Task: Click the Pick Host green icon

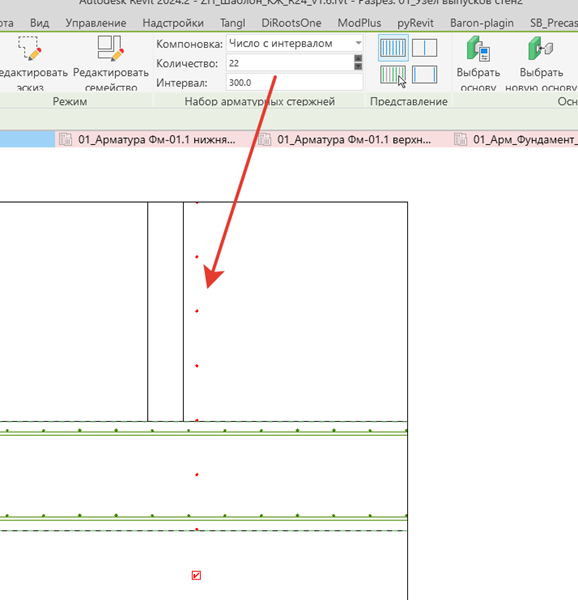Action: (x=478, y=49)
